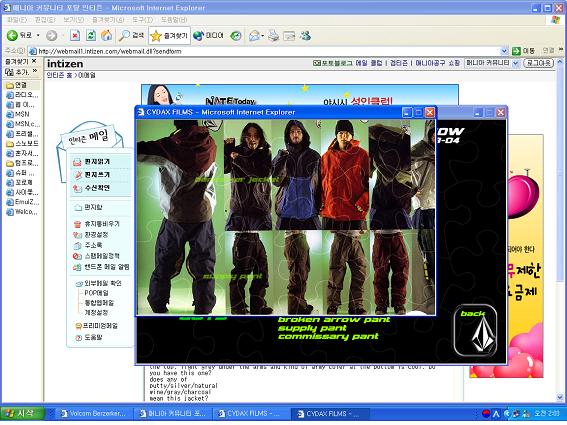Open 핸드폰 메일 알림 item
Screen dimensions: 567x425
[x=101, y=267]
